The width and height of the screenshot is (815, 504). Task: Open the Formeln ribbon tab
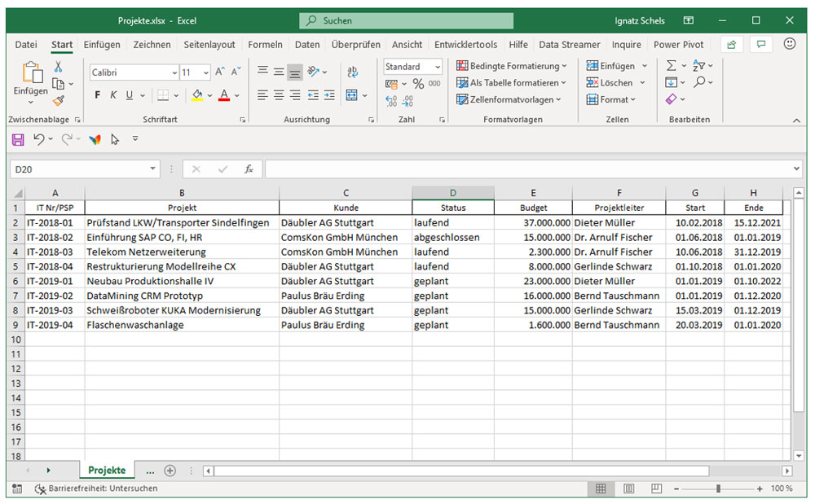265,45
